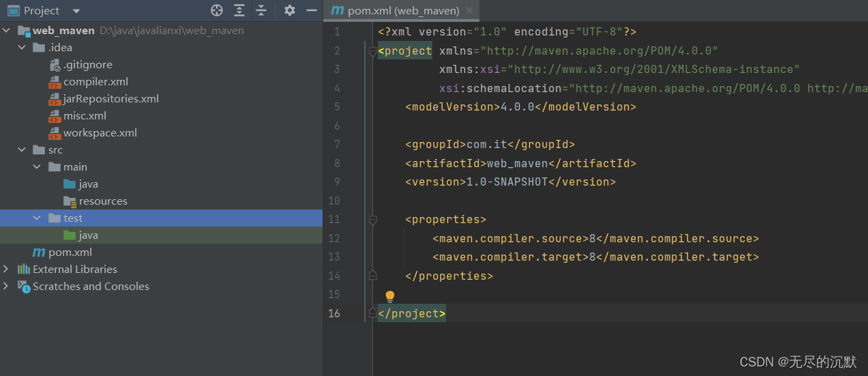Click the jarRepositories.xml file icon
868x376 pixels.
(55, 99)
